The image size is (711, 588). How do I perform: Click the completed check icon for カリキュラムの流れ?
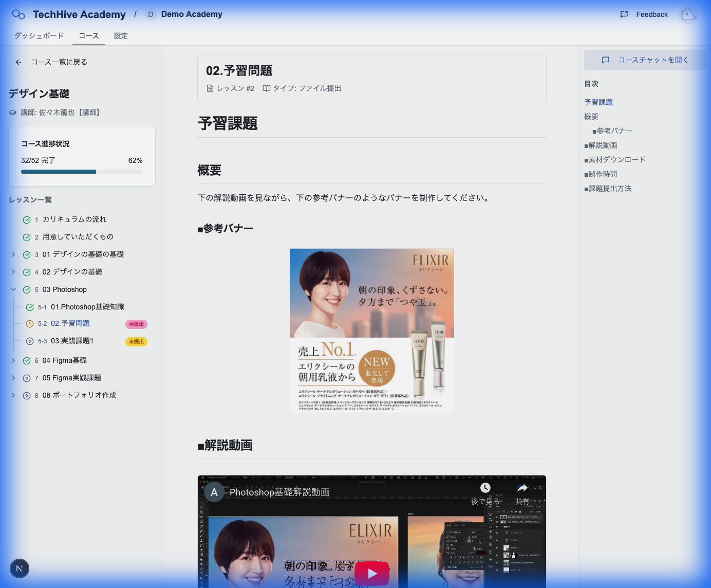(27, 220)
